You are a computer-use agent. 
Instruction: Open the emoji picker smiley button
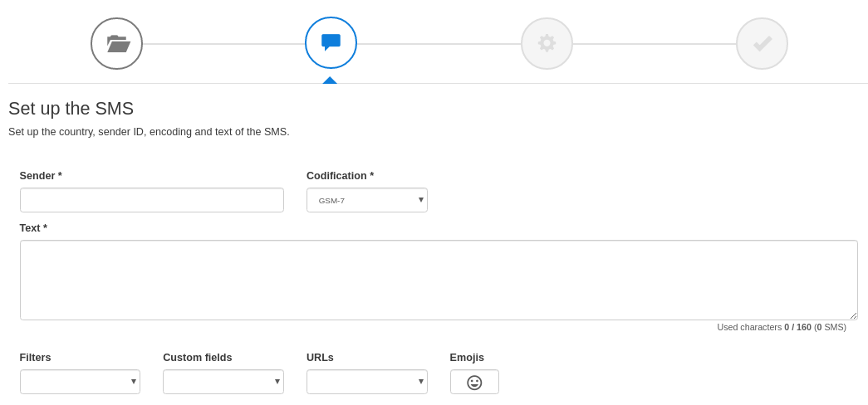pos(474,382)
